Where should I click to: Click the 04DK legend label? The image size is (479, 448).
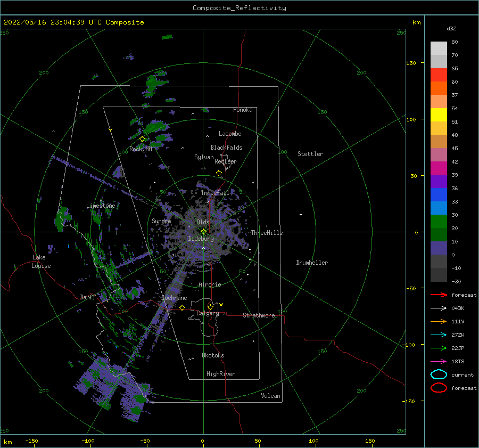458,308
